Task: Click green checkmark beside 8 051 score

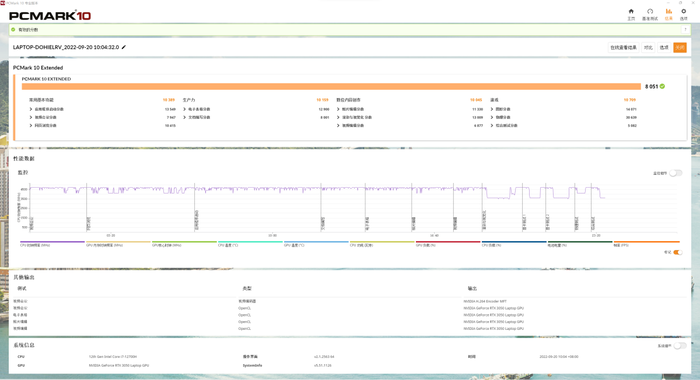Action: pyautogui.click(x=662, y=86)
